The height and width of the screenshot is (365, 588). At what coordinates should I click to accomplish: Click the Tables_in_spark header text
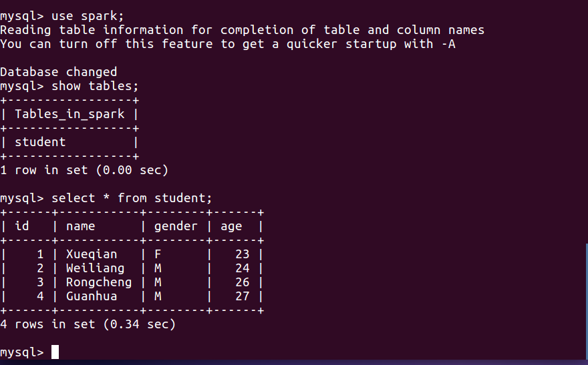tap(69, 114)
